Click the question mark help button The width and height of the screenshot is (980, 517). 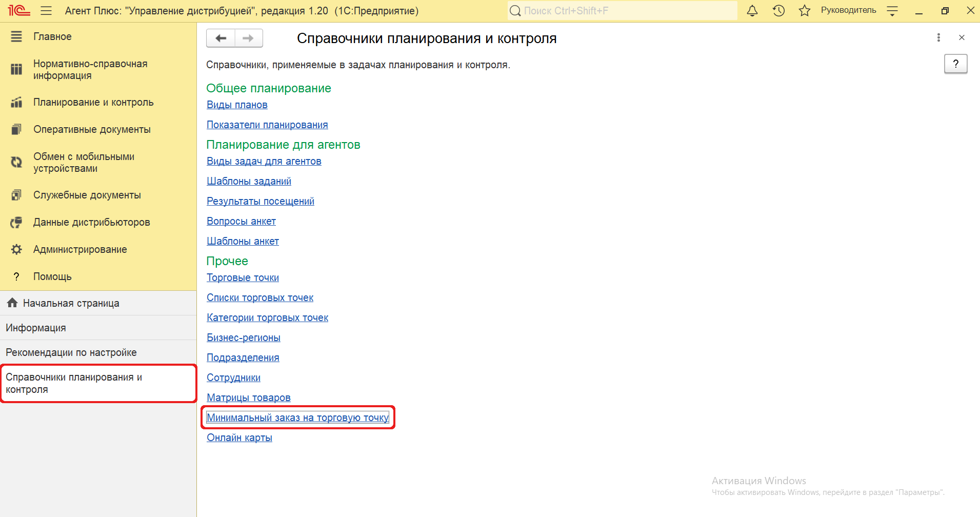coord(955,64)
